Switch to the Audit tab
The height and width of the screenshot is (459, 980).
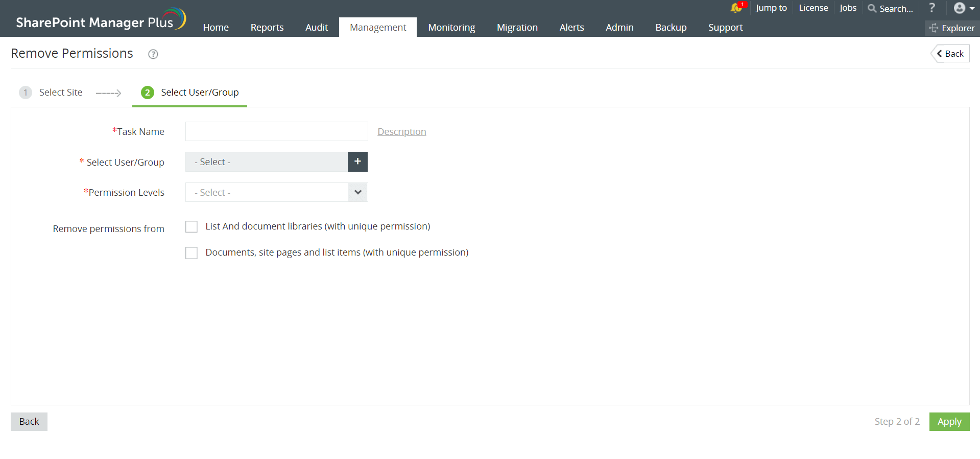tap(317, 28)
